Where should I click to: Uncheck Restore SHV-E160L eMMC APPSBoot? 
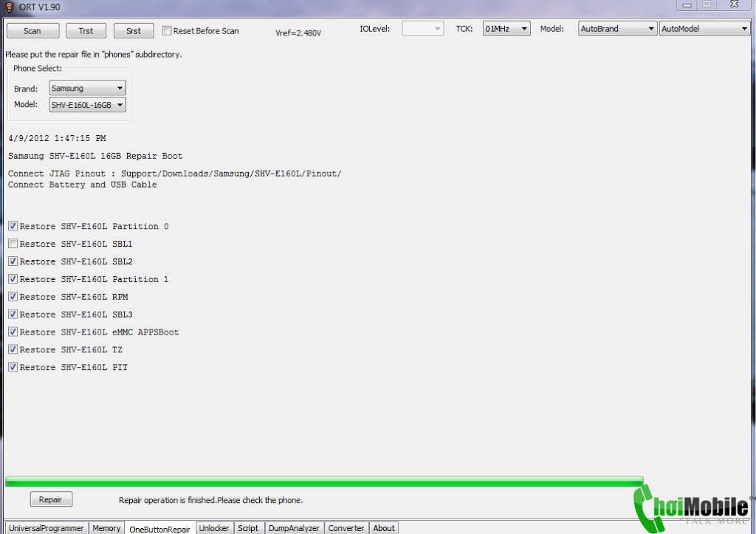pyautogui.click(x=13, y=332)
